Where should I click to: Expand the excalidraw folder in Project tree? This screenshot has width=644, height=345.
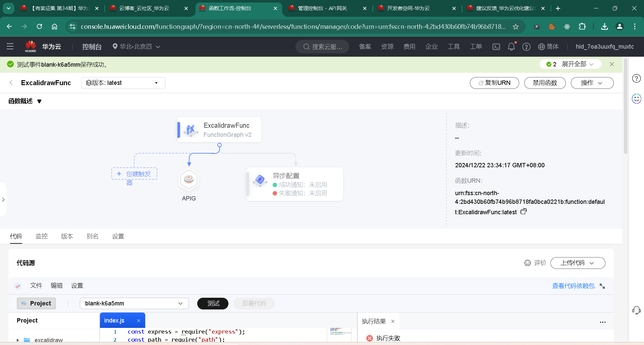pyautogui.click(x=18, y=340)
